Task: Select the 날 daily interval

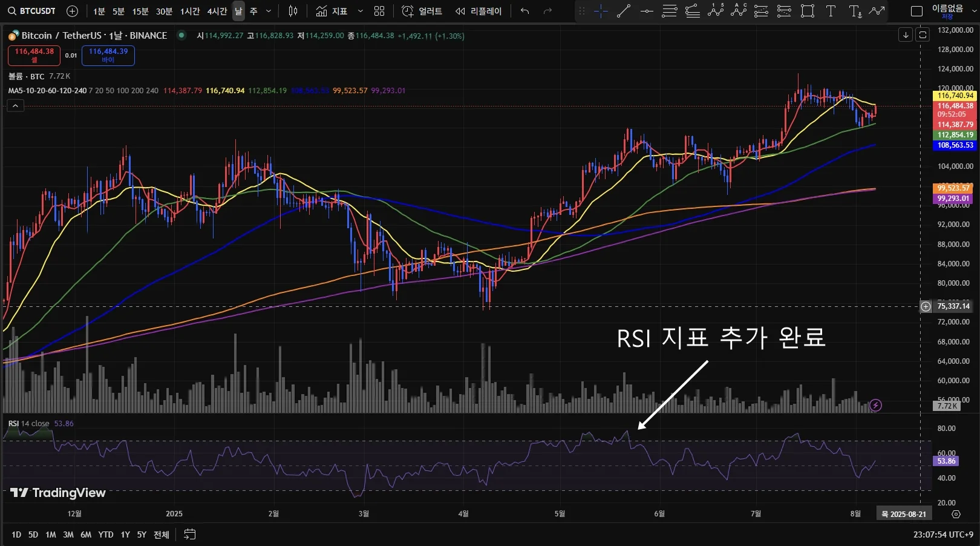Action: 238,12
